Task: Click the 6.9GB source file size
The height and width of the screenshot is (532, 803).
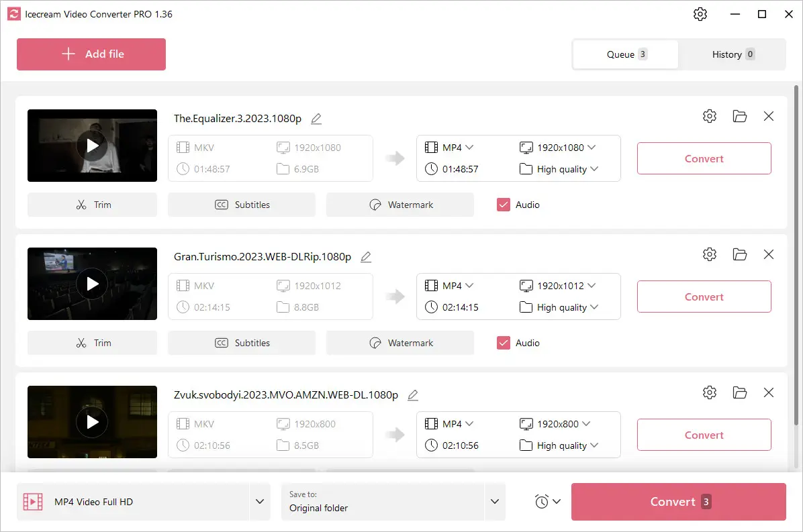Action: [x=306, y=169]
